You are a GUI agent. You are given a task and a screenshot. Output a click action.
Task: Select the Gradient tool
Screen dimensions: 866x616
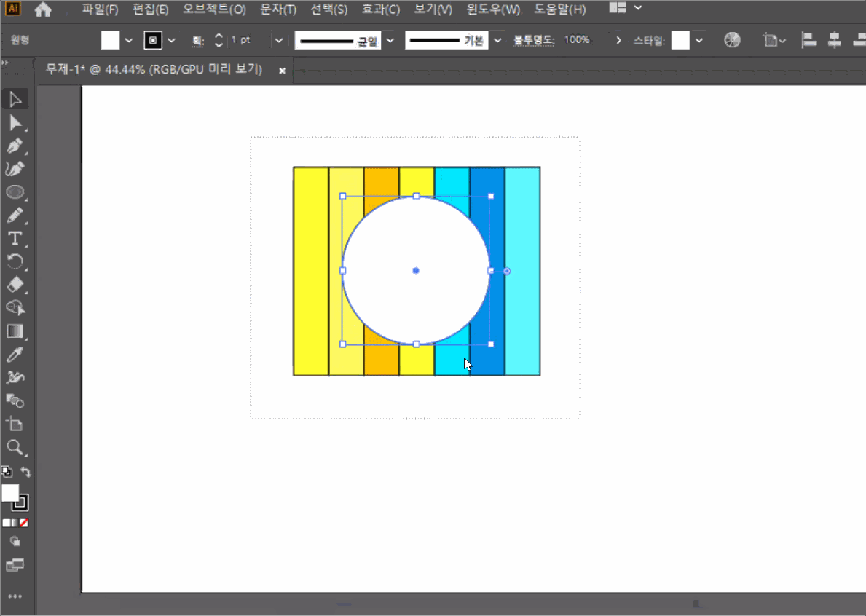(15, 331)
